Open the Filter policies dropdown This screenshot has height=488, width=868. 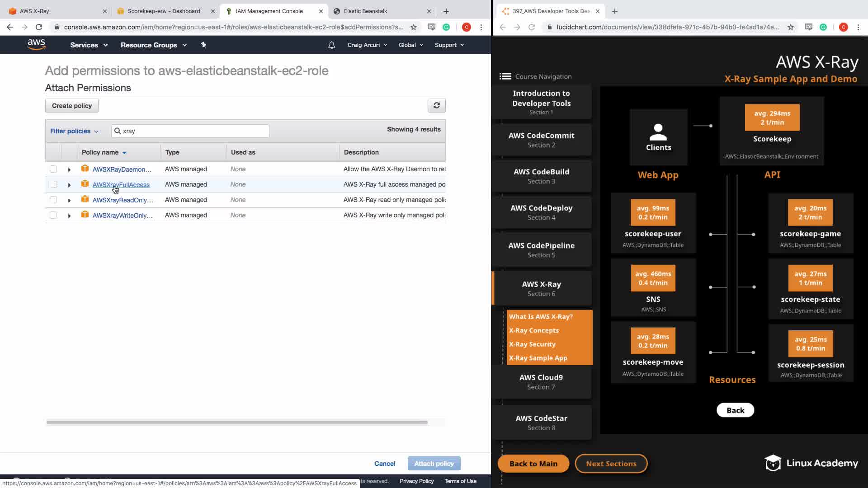point(74,131)
